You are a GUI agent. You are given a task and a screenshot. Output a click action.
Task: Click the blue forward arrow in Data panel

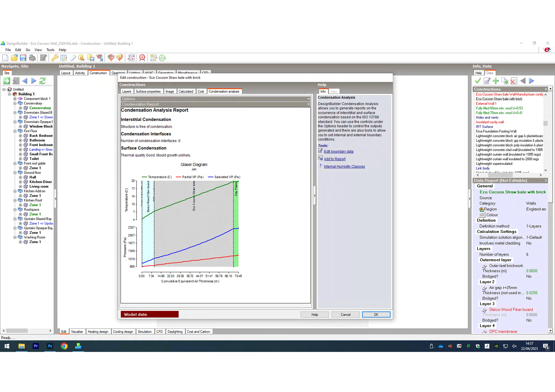click(x=531, y=81)
